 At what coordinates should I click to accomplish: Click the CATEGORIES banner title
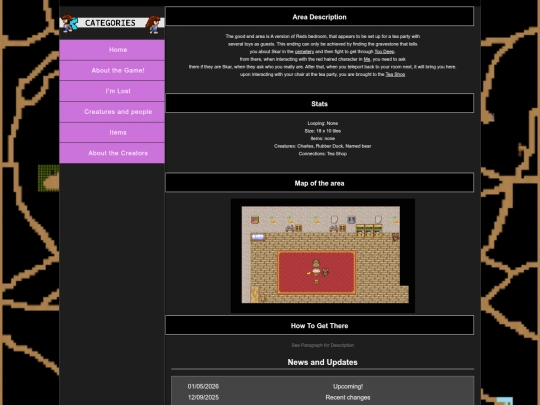pyautogui.click(x=110, y=23)
